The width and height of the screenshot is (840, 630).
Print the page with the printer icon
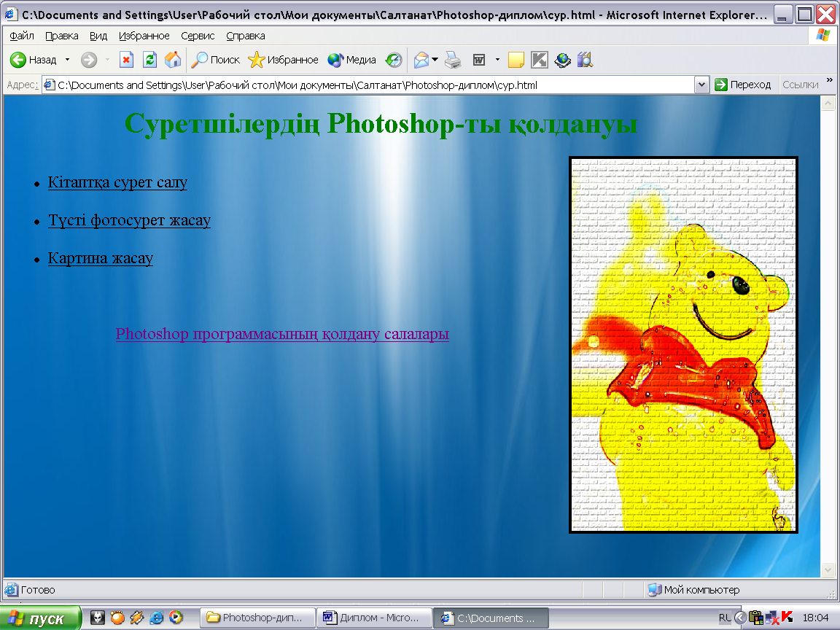pyautogui.click(x=454, y=60)
